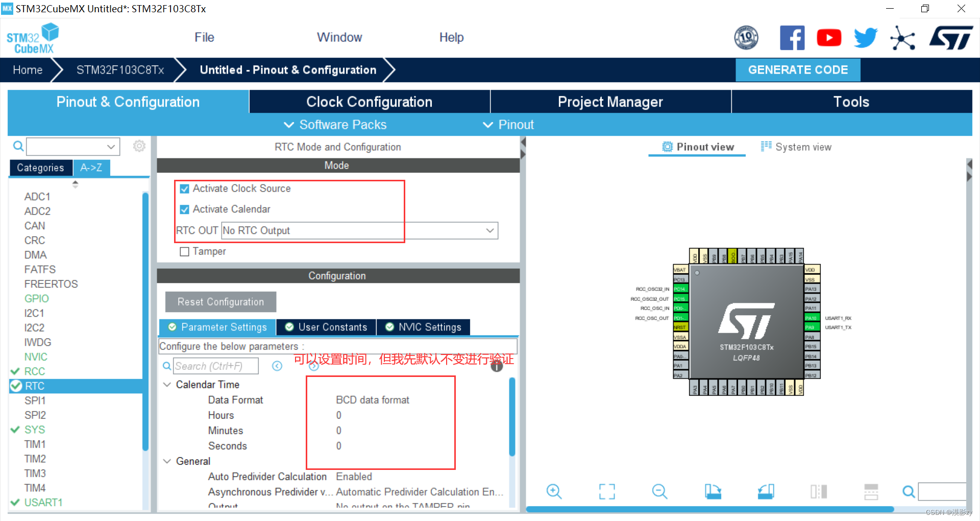Click the zoom in icon below pinout view

coord(554,491)
